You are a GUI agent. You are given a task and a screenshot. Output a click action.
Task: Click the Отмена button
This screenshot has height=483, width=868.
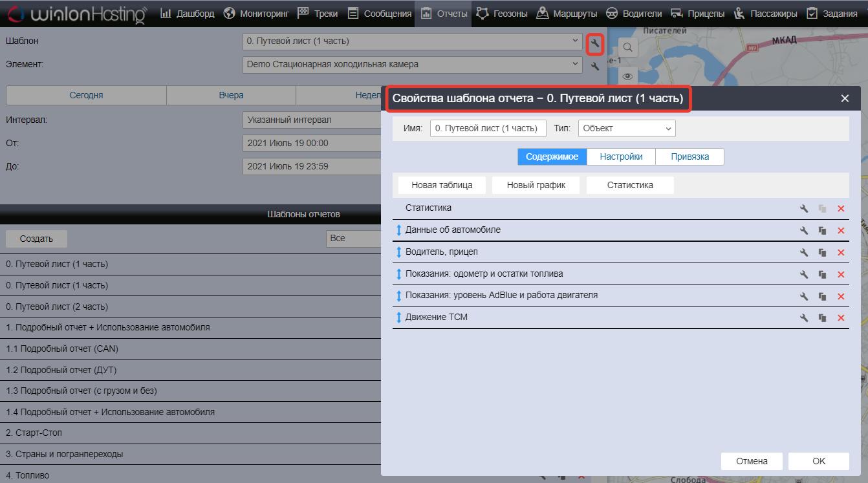(752, 461)
